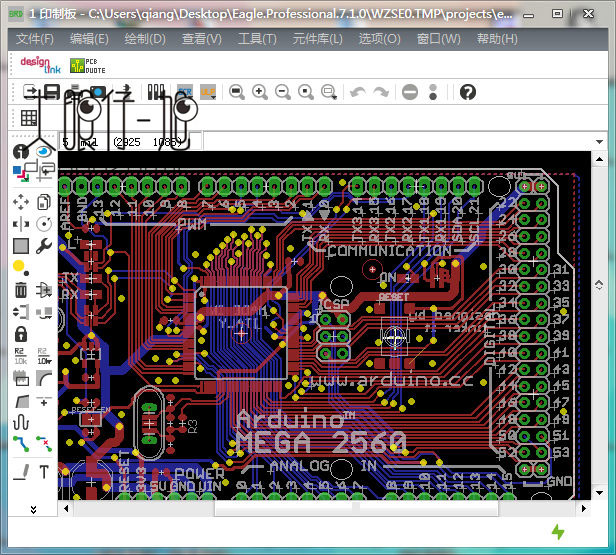The image size is (616, 555).
Task: Open the 选项(O) menu
Action: [380, 39]
